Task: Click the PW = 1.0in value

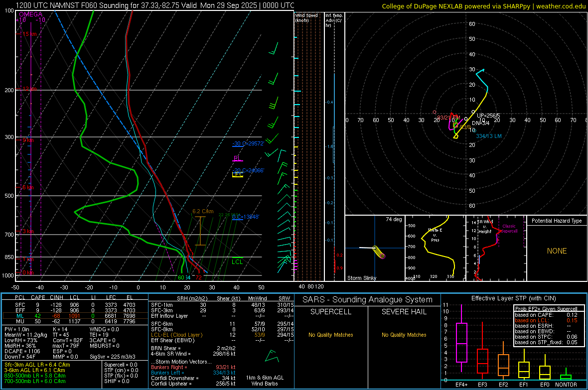Action: (x=17, y=329)
